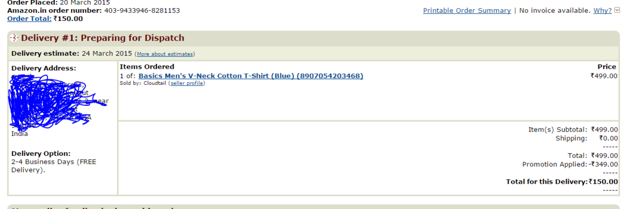Screen dimensions: 644x209
Task: Click the Items Ordered heading
Action: tap(147, 67)
